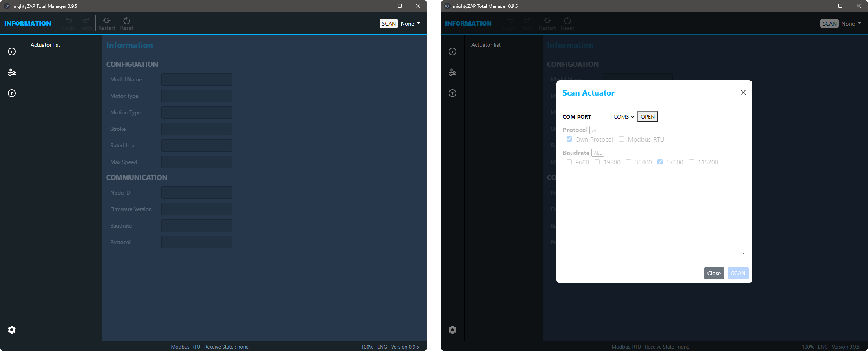Close the Scan Actuator dialog with X icon
The image size is (868, 351).
pyautogui.click(x=743, y=93)
